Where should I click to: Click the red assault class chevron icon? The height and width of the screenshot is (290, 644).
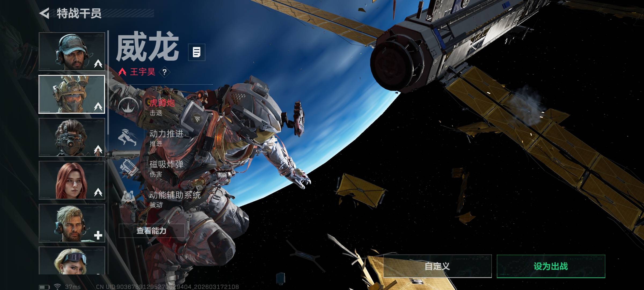tap(122, 72)
